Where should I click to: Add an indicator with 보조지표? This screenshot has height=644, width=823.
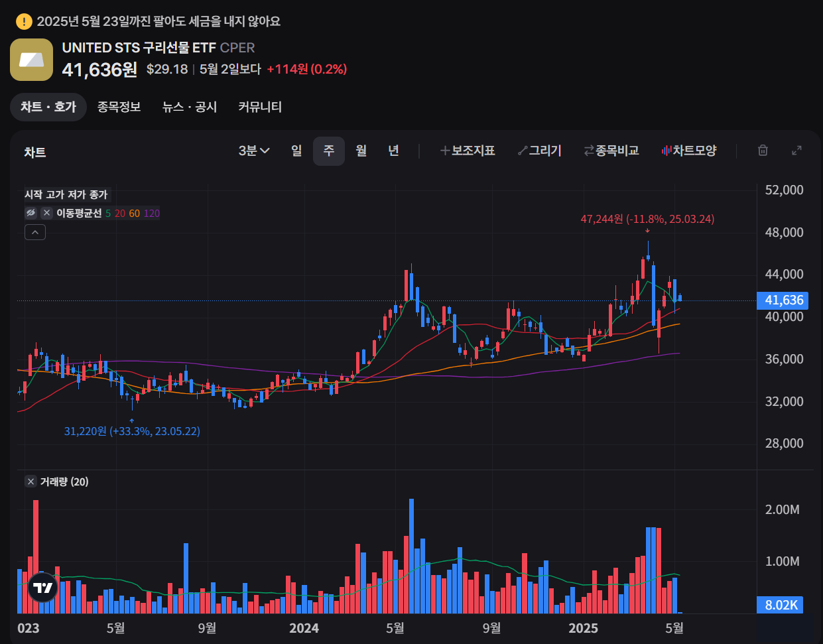468,151
